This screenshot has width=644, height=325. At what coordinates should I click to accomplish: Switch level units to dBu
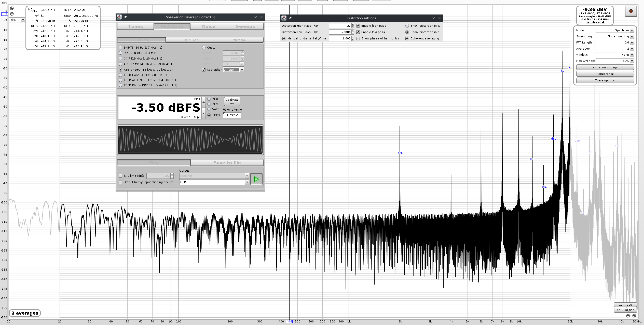pyautogui.click(x=209, y=99)
